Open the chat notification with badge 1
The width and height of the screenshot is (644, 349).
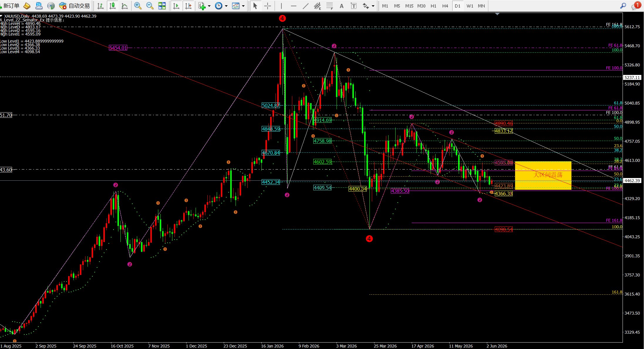(x=636, y=5)
